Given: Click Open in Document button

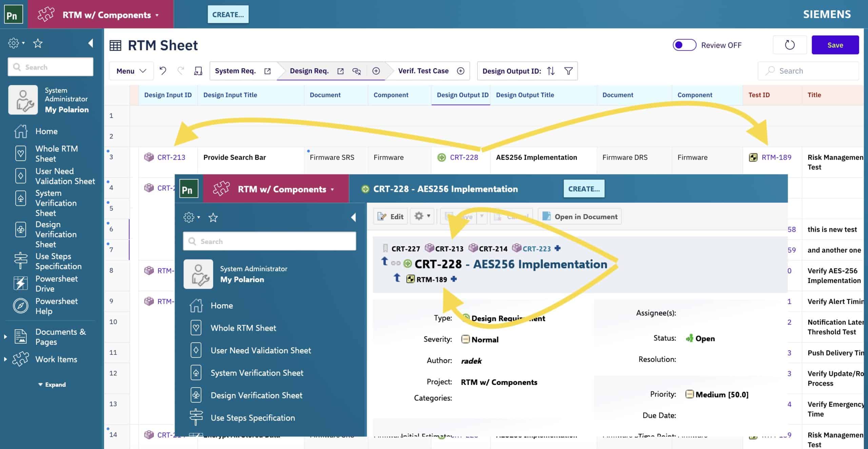Looking at the screenshot, I should point(580,217).
